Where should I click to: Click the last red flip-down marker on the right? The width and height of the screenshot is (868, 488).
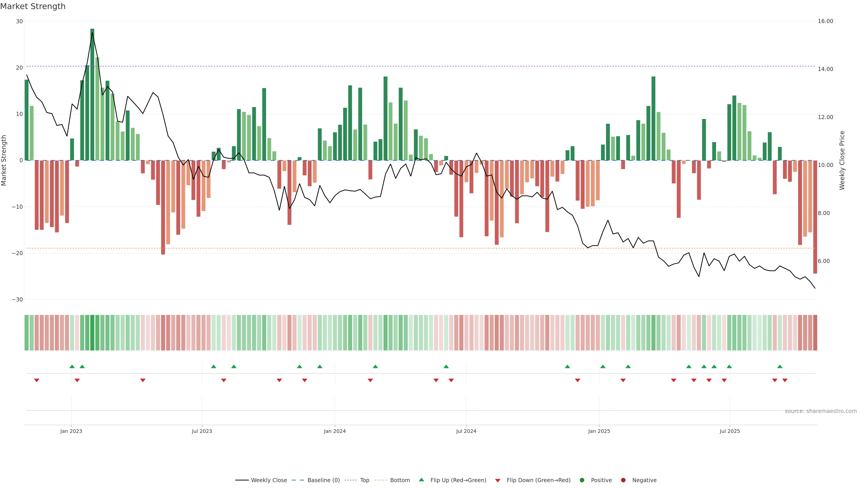point(785,380)
